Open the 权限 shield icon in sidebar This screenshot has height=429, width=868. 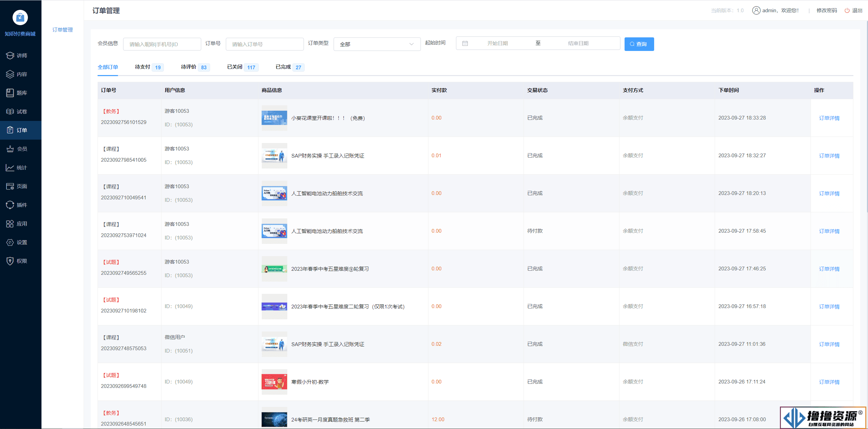[10, 261]
